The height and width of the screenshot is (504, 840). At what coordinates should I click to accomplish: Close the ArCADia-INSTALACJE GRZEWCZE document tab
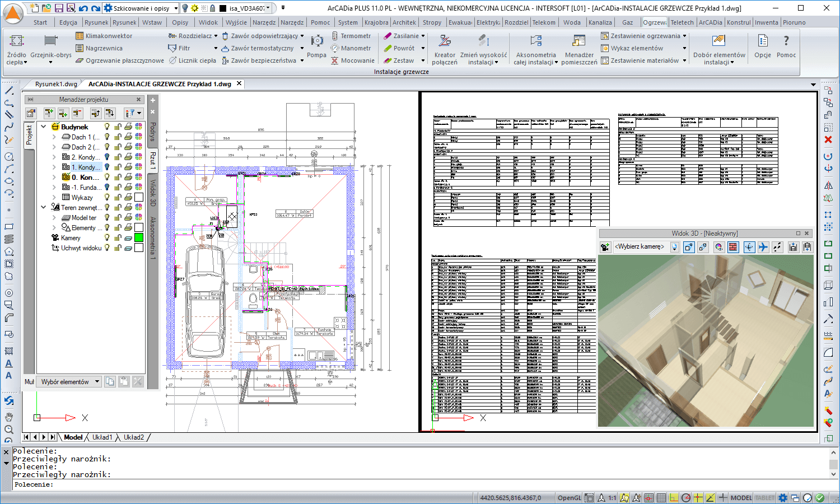(239, 83)
